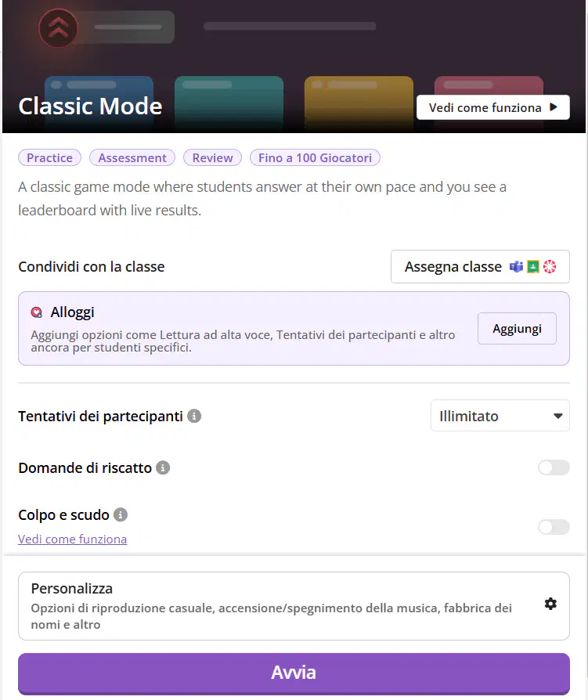The image size is (588, 700).
Task: Click the Alloggi heart icon
Action: (x=37, y=312)
